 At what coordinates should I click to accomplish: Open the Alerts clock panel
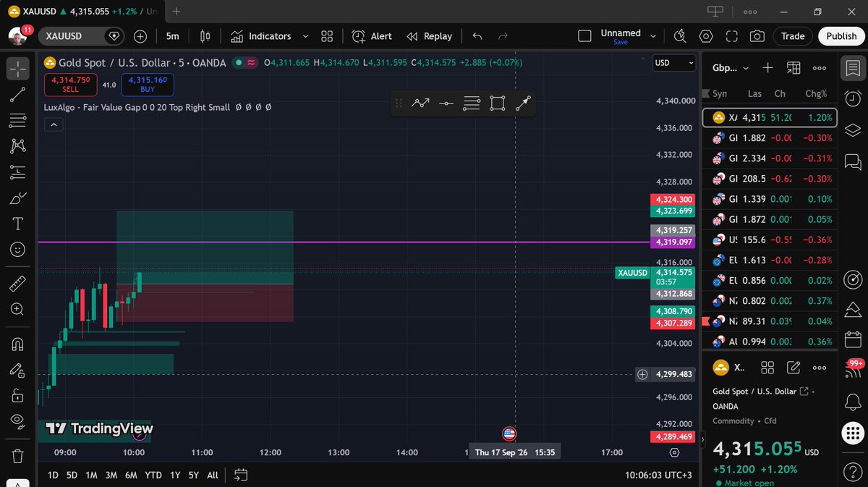coord(853,99)
